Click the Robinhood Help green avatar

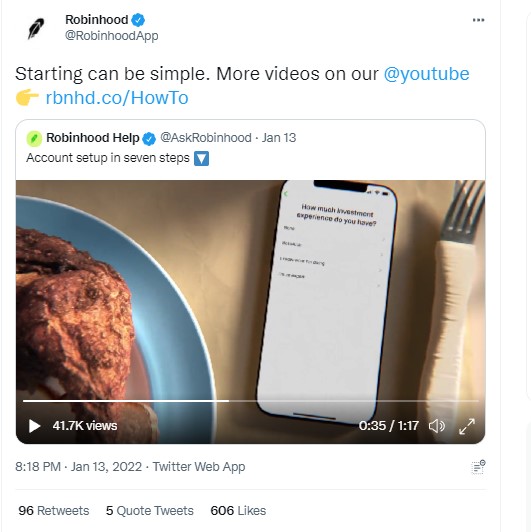coord(34,138)
